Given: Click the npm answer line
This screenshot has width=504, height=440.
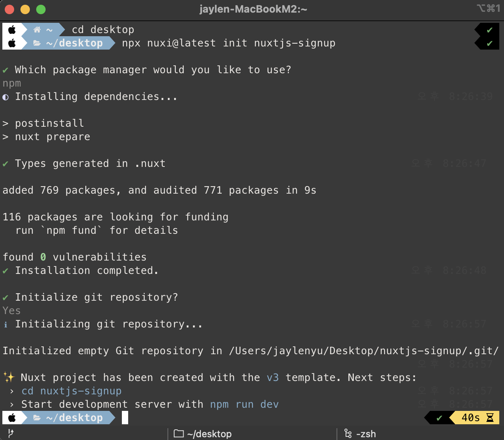Looking at the screenshot, I should pos(12,84).
